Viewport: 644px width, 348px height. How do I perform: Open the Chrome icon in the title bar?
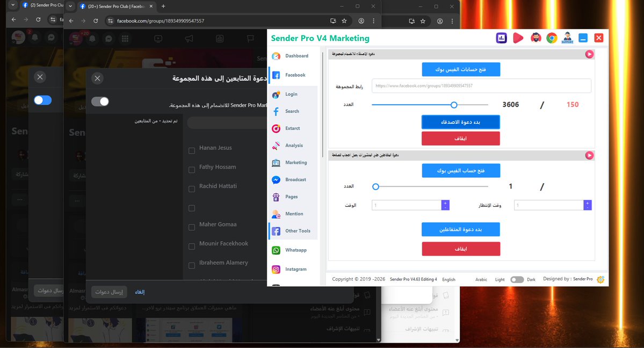(552, 38)
